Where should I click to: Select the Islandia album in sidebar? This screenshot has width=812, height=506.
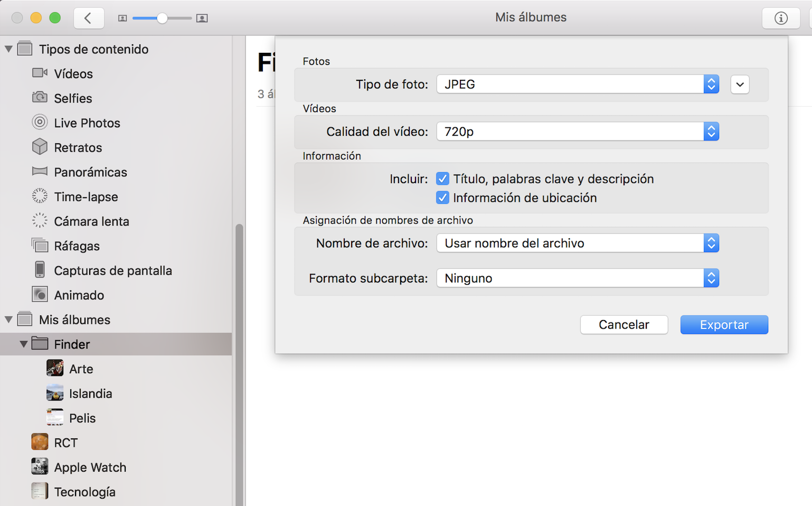[90, 393]
